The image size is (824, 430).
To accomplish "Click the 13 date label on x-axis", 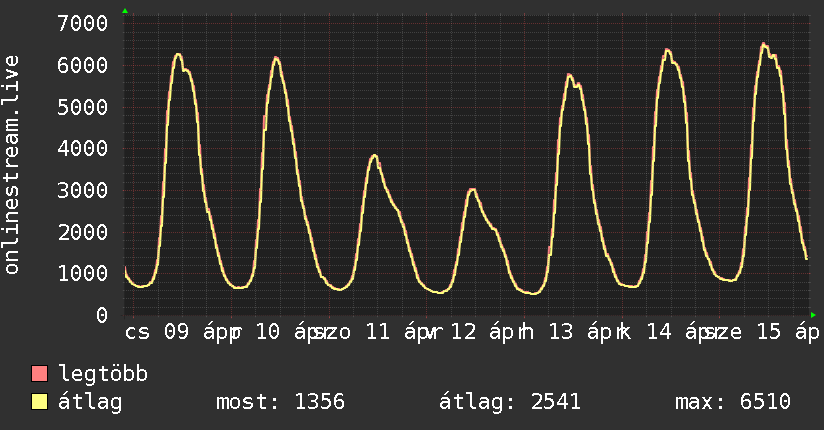I will (x=561, y=332).
